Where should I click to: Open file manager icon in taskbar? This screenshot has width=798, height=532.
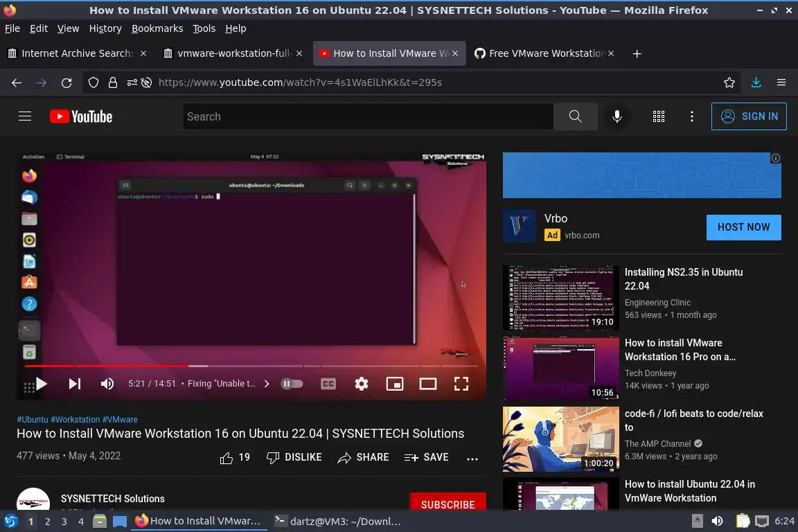100,521
